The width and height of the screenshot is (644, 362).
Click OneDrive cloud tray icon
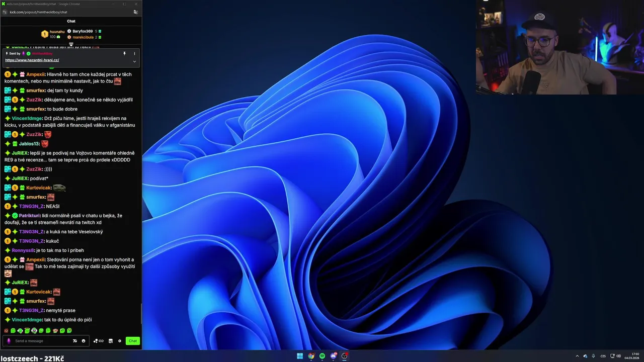(x=585, y=356)
